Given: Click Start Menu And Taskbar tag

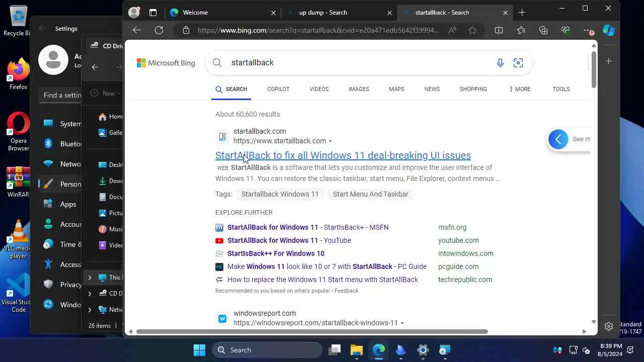Looking at the screenshot, I should pos(371,194).
